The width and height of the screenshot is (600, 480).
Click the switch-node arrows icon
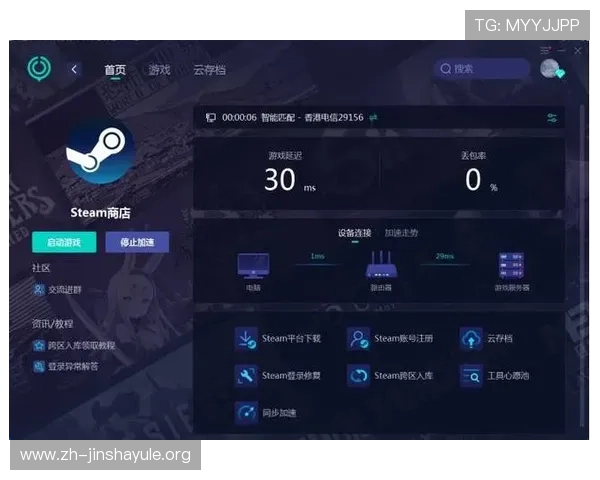373,118
